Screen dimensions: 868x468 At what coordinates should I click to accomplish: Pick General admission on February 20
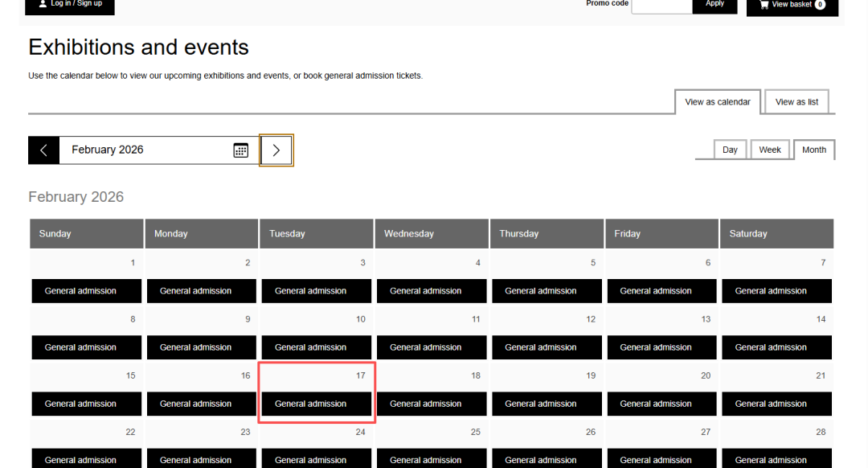[x=656, y=404]
